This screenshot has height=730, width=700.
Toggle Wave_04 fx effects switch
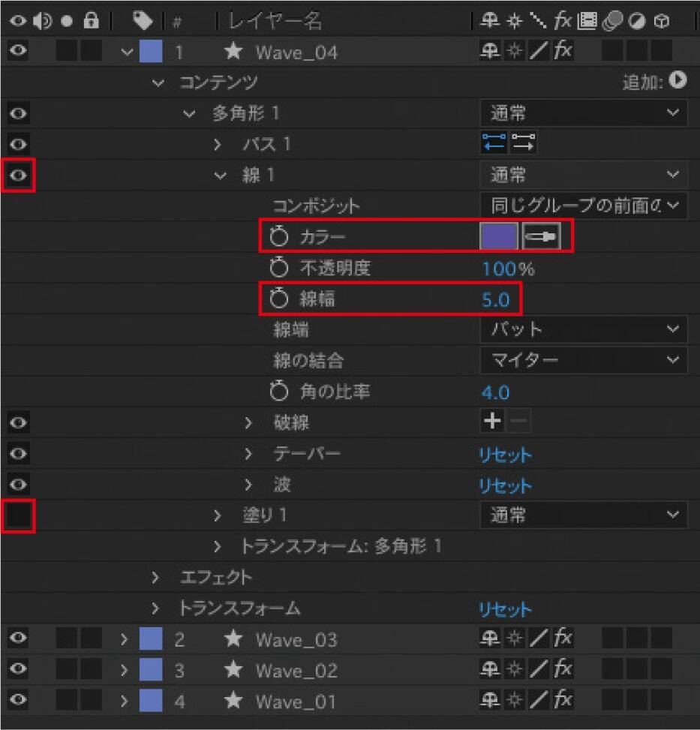click(563, 50)
